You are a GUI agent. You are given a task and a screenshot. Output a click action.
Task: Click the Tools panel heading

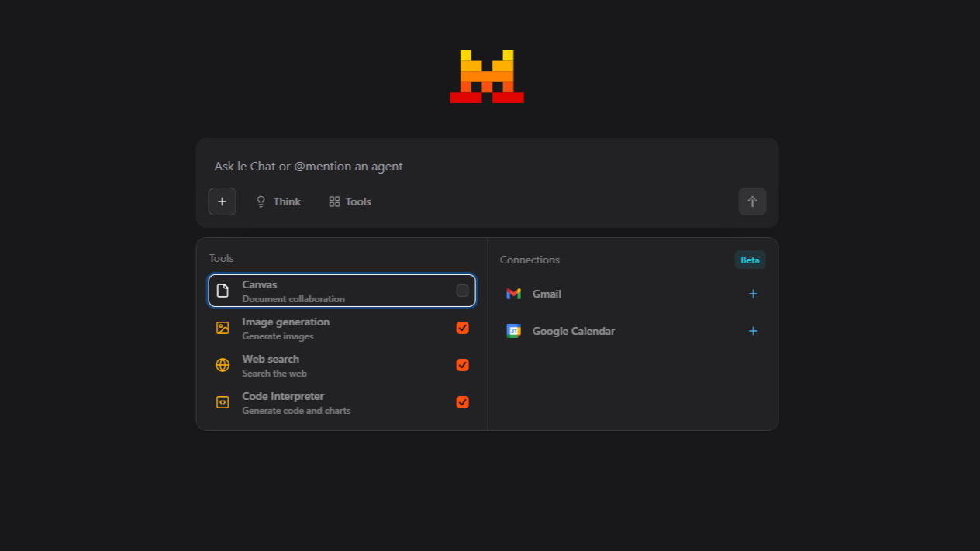click(221, 258)
